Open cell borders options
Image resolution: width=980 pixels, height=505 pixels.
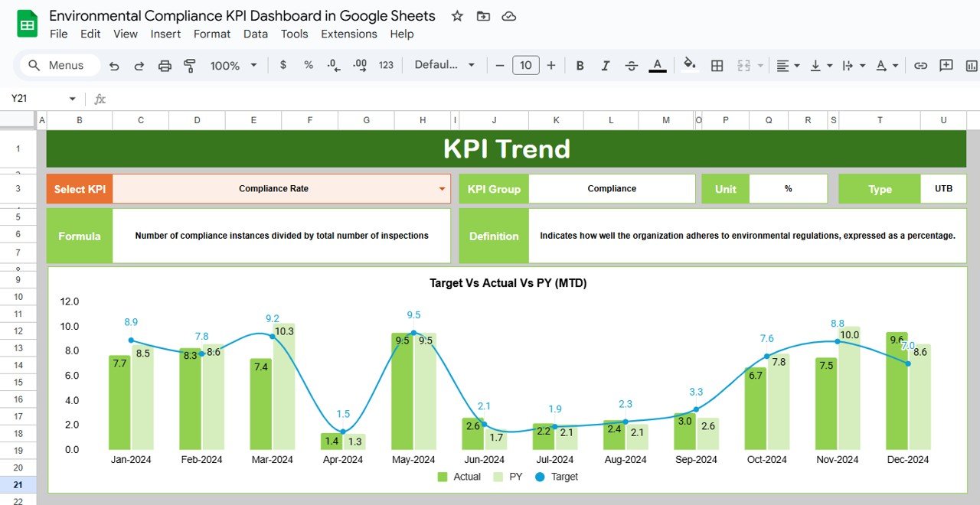tap(717, 66)
